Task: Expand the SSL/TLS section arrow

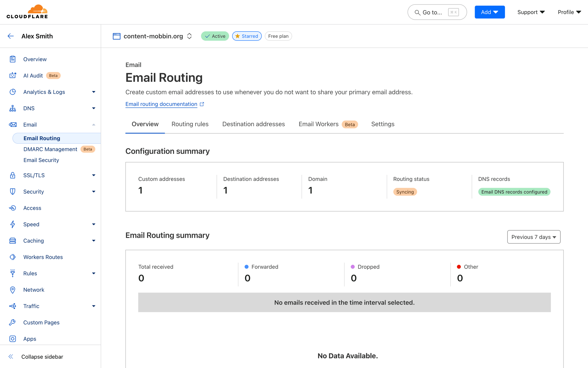Action: click(x=94, y=175)
